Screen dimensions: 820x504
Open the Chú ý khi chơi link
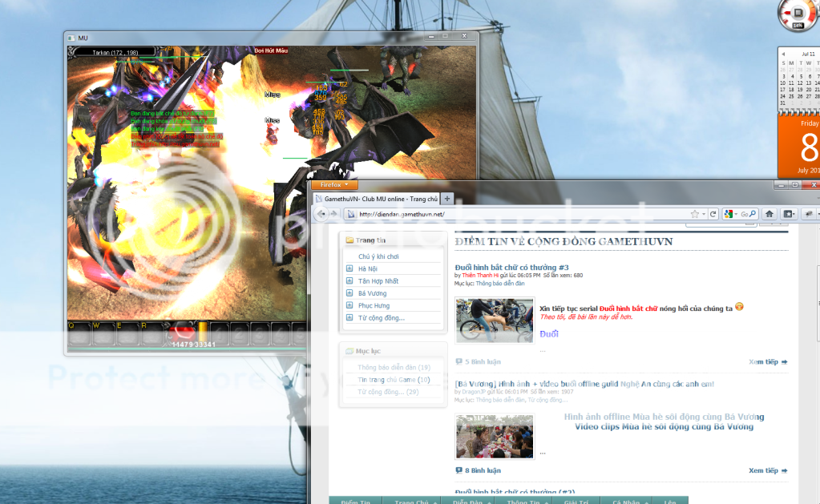tap(378, 256)
